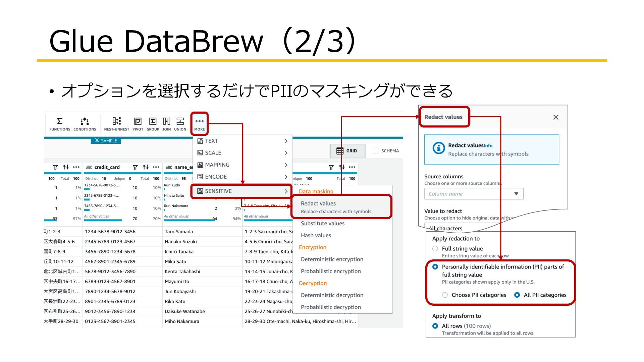Screen dimensions: 644x362
Task: Click the Hanako Suzuki cell
Action: [203, 242]
